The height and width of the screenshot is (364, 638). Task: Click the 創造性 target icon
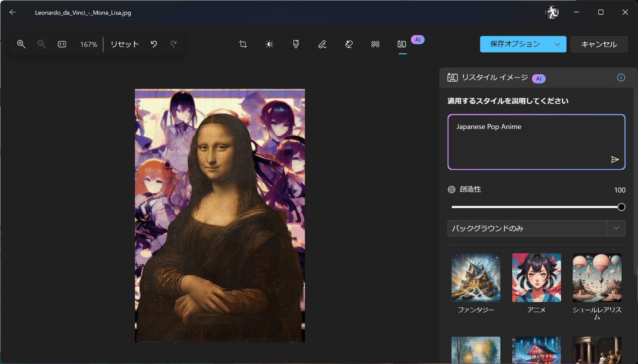tap(452, 190)
